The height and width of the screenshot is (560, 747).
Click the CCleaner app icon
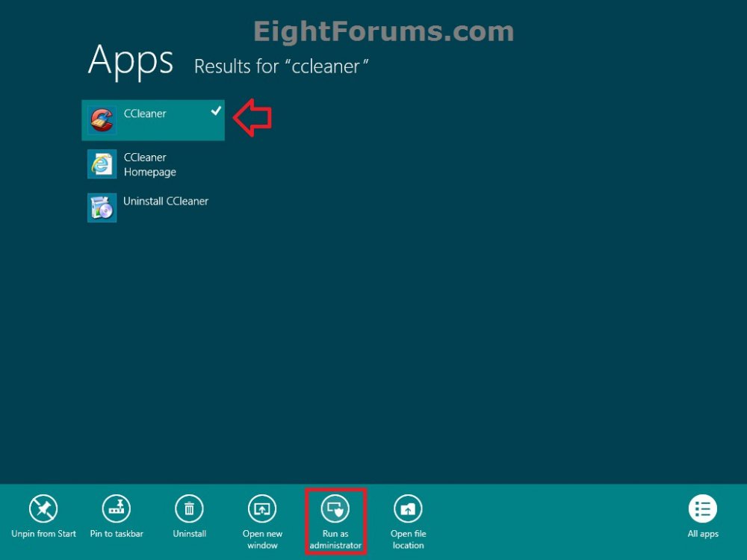point(102,120)
